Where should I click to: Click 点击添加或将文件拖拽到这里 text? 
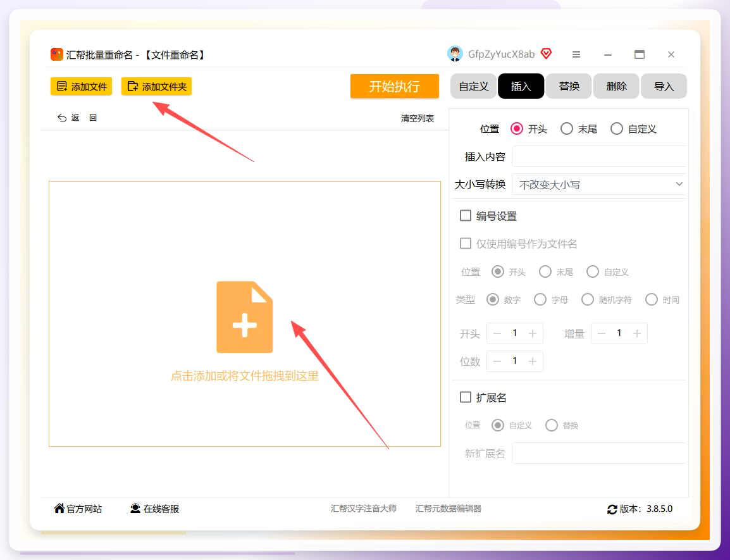coord(244,376)
